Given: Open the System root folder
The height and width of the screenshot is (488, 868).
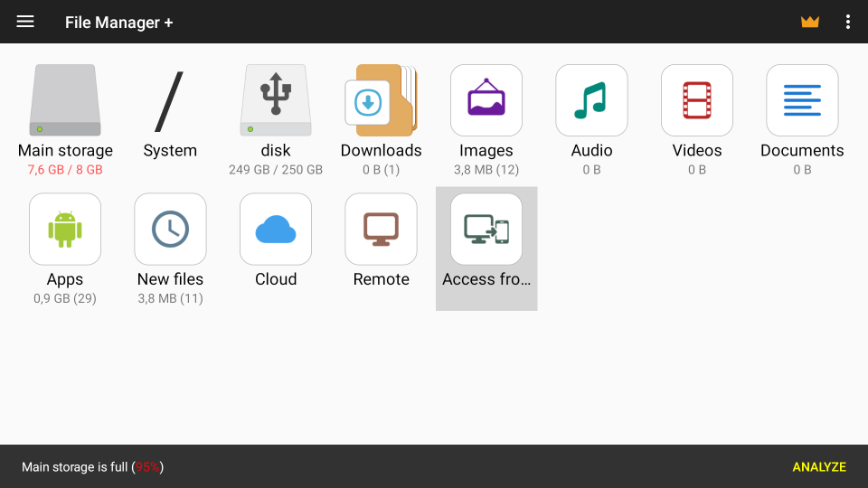Looking at the screenshot, I should 170,101.
